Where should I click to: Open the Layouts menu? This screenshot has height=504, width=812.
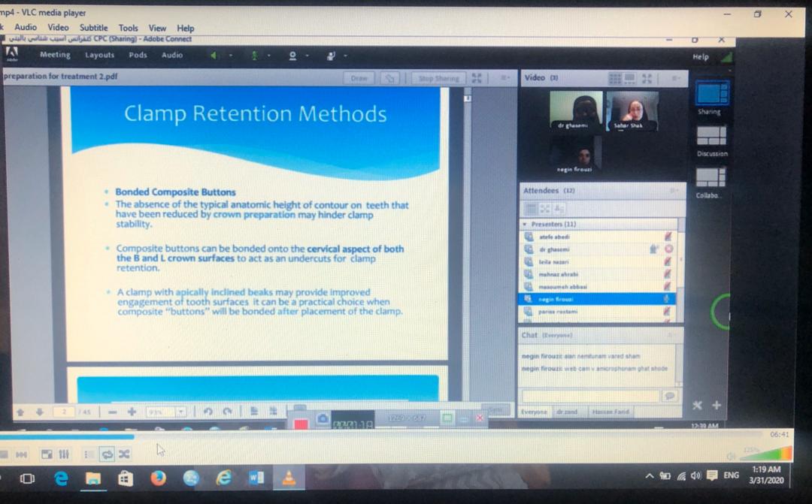tap(99, 55)
